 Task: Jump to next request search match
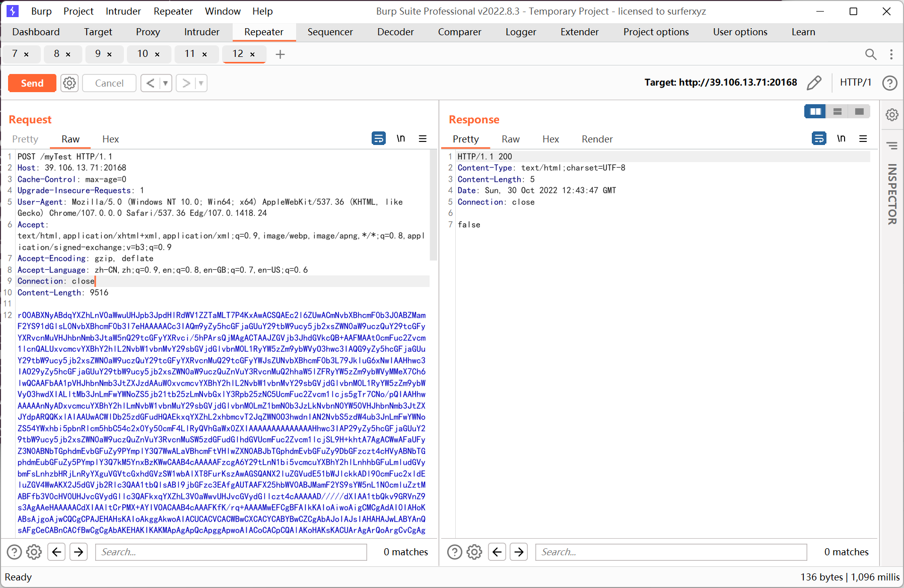[x=79, y=552]
